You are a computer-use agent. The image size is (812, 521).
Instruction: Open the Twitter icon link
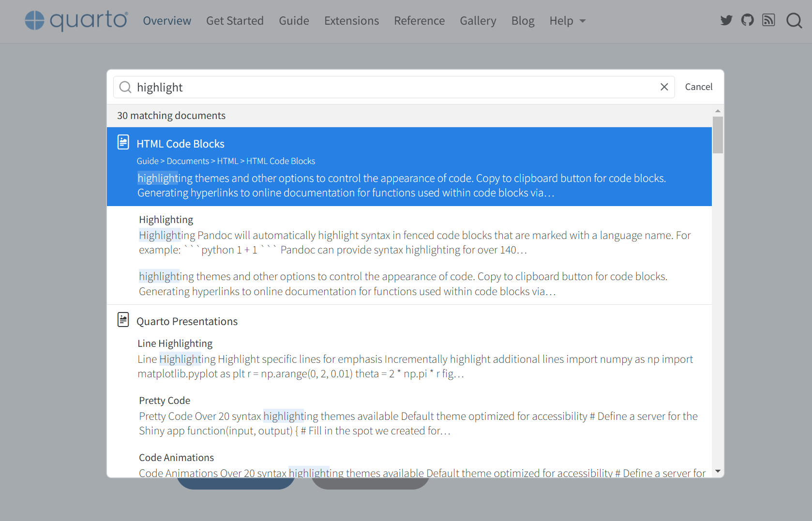tap(726, 20)
